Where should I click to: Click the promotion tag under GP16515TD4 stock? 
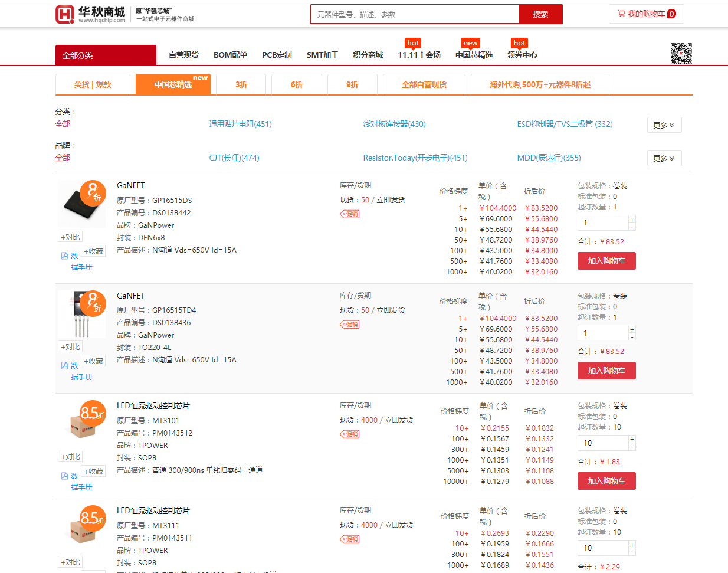350,325
